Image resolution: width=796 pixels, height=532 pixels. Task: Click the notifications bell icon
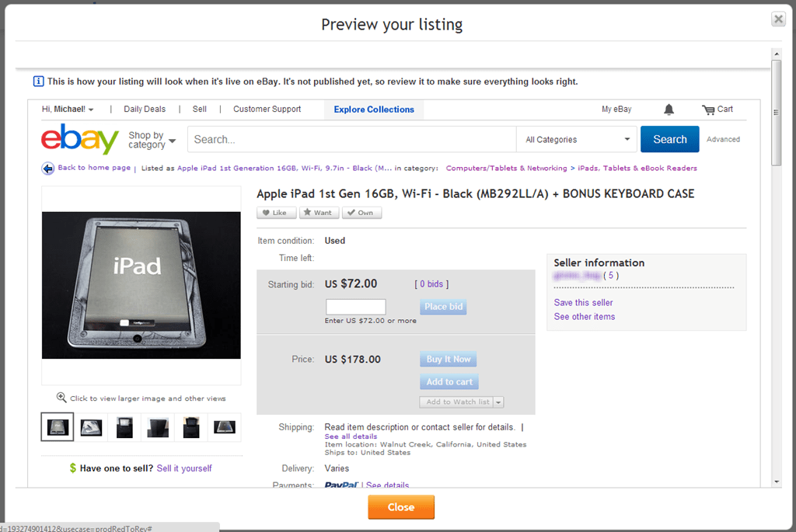coord(669,110)
